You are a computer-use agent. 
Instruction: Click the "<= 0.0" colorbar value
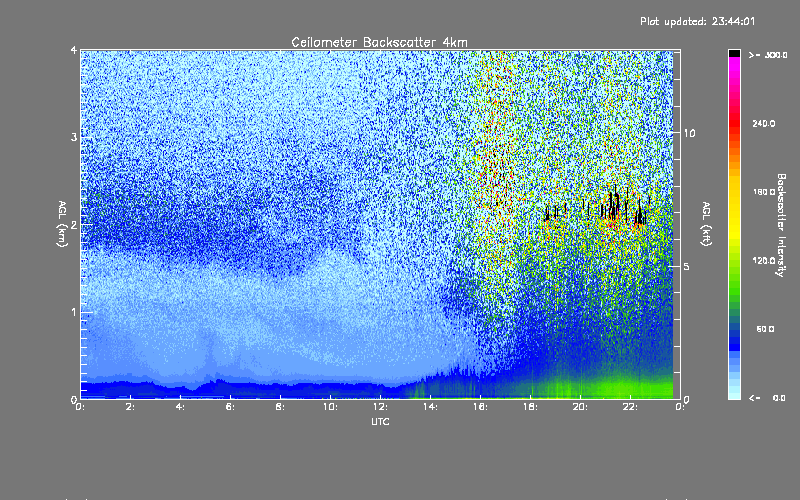767,397
